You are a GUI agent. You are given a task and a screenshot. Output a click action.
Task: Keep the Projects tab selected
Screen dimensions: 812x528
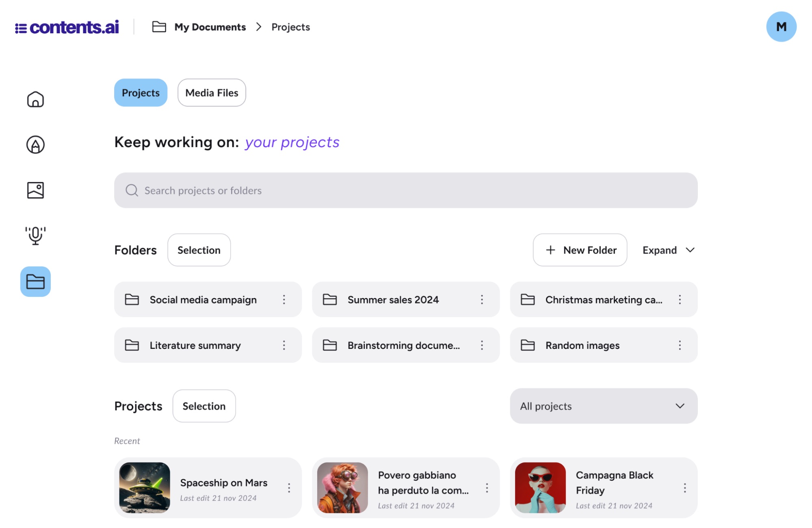140,93
